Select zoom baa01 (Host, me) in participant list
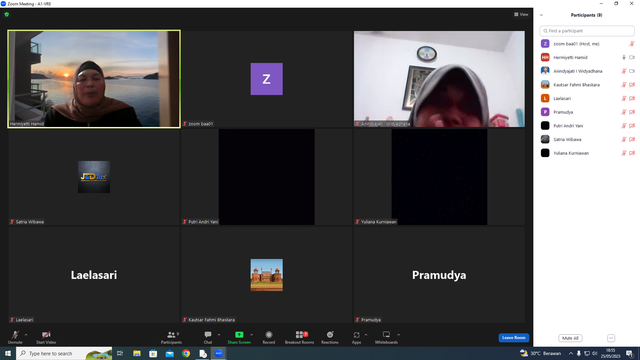 click(587, 44)
